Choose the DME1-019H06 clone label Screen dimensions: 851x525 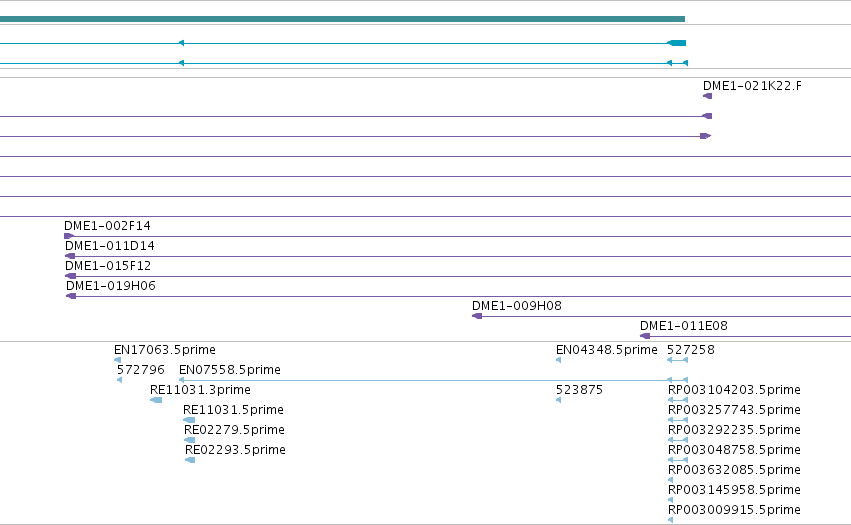click(x=111, y=286)
